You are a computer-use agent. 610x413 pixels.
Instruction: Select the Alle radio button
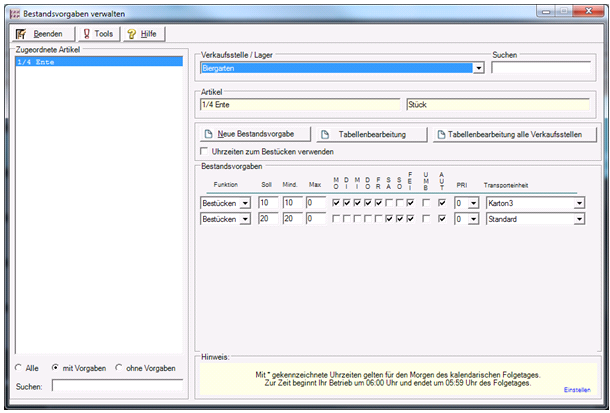(x=18, y=368)
